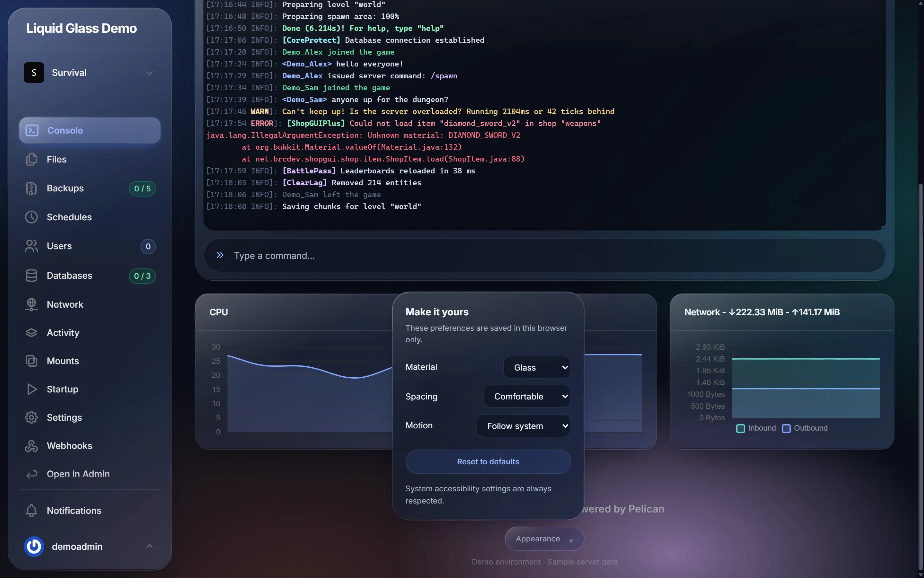This screenshot has height=578, width=924.
Task: Click the Network traffic chart heading
Action: coord(762,312)
